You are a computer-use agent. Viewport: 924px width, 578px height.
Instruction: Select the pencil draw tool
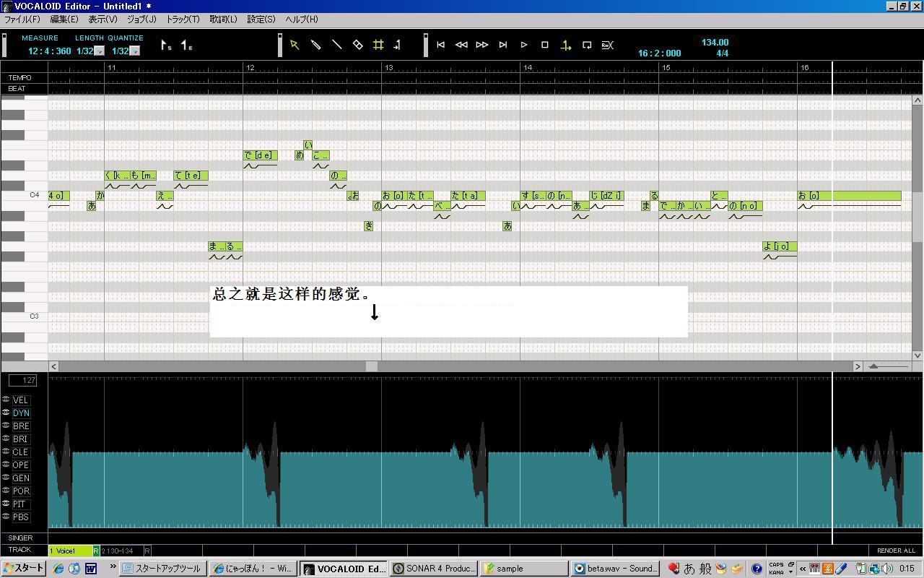pyautogui.click(x=315, y=45)
